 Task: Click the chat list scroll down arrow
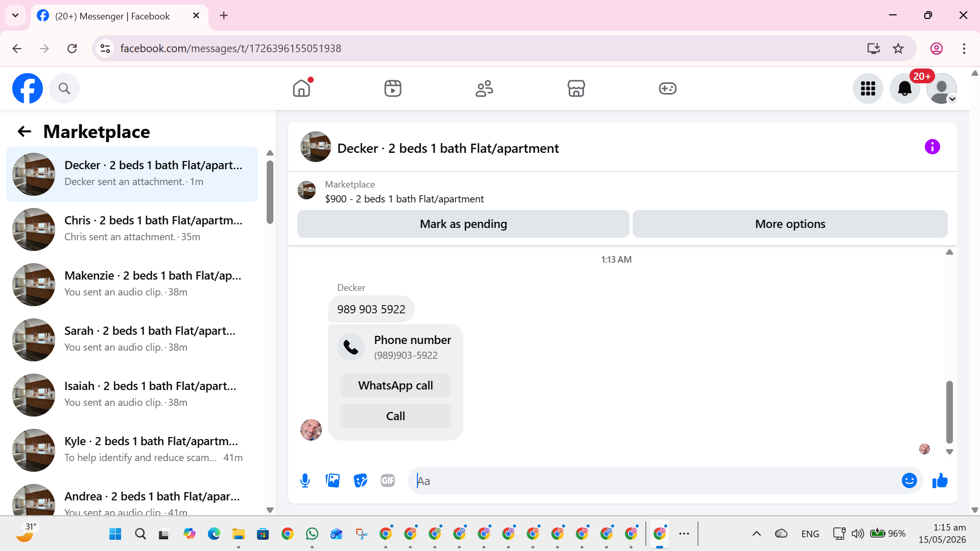coord(270,510)
